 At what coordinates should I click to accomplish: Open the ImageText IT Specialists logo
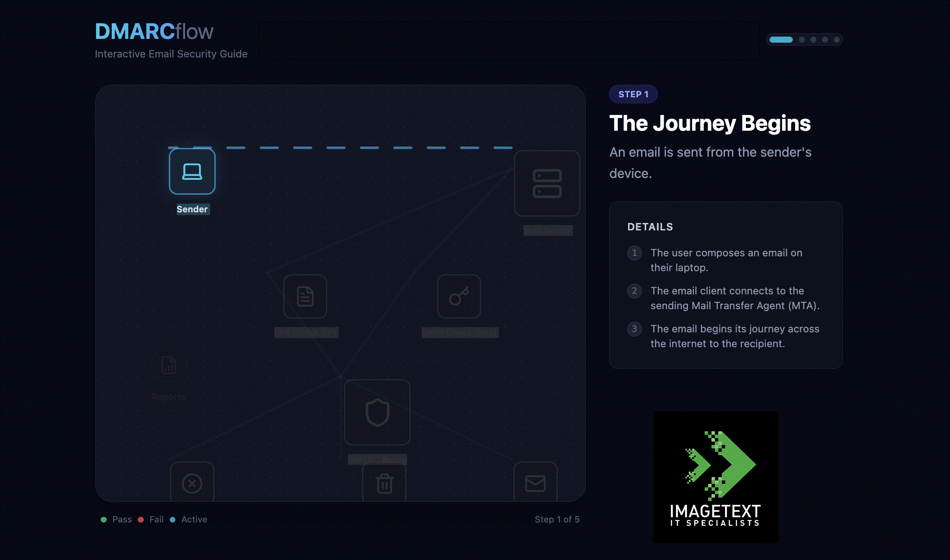click(x=716, y=477)
